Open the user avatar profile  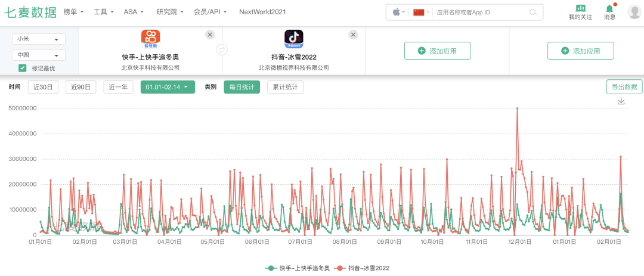635,11
